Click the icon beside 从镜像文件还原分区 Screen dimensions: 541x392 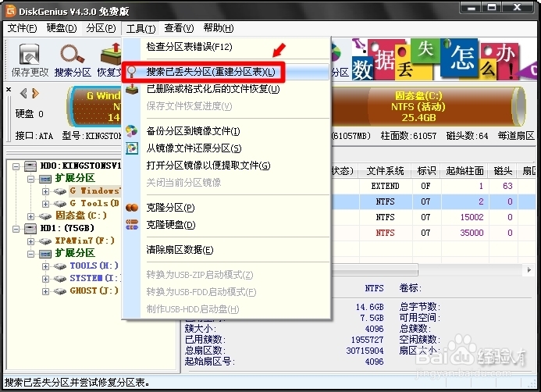[131, 148]
